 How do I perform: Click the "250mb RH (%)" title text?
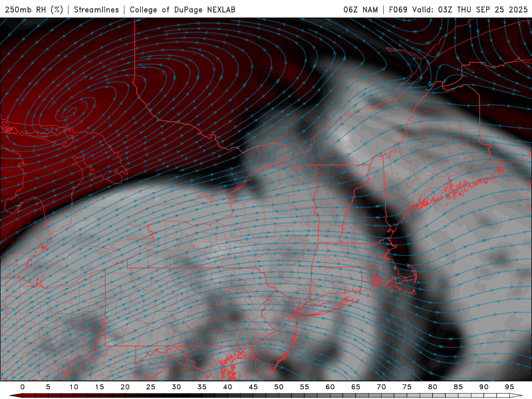tap(34, 10)
